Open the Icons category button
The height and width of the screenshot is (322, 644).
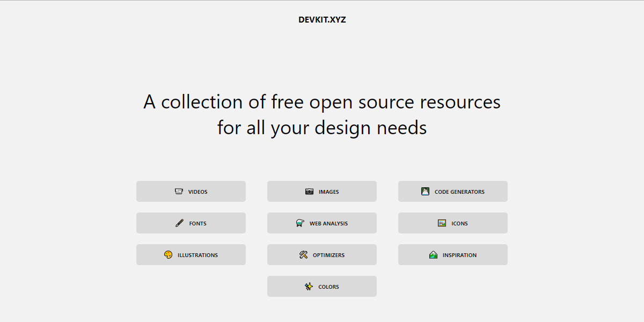click(x=453, y=223)
